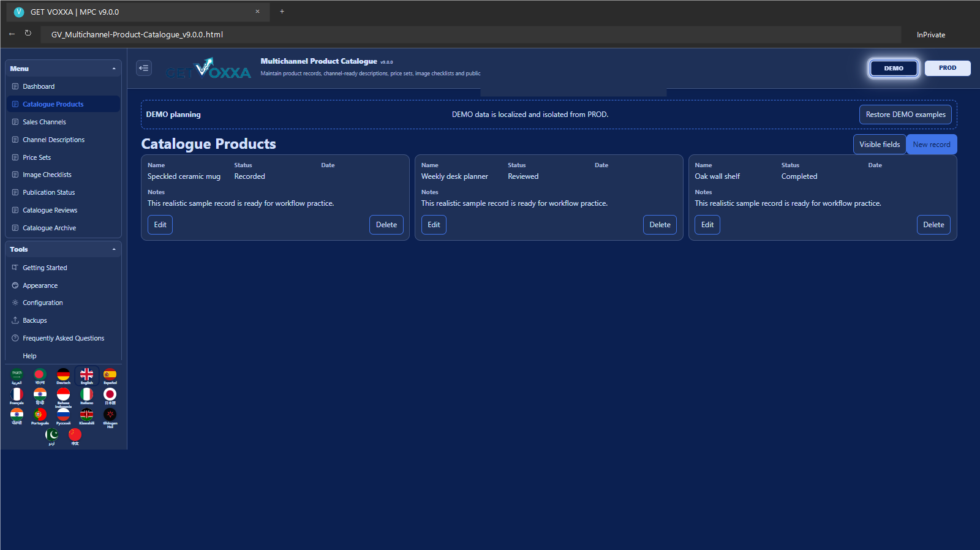Open Catalogue Products menu item

63,104
